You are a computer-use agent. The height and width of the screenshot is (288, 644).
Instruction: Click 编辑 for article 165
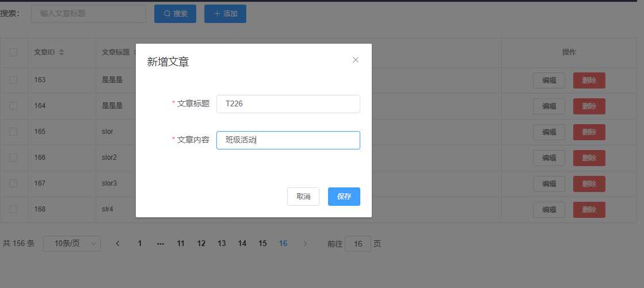coord(549,132)
